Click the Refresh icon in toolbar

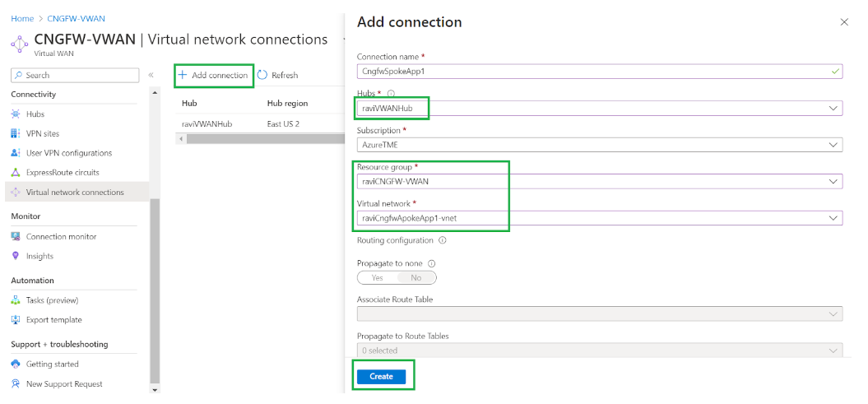coord(263,75)
